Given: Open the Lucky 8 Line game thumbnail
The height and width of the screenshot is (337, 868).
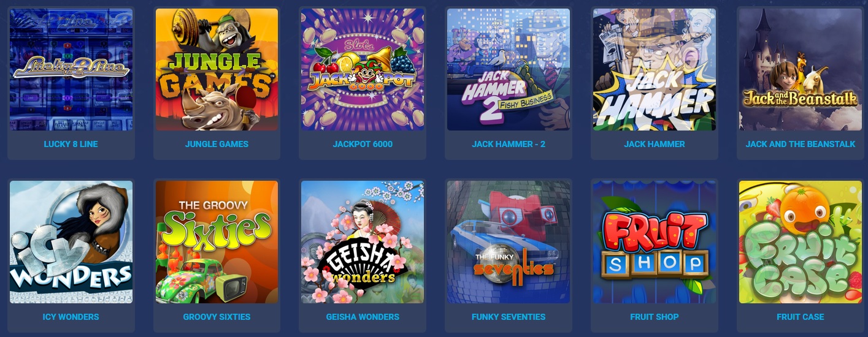Looking at the screenshot, I should tap(71, 69).
